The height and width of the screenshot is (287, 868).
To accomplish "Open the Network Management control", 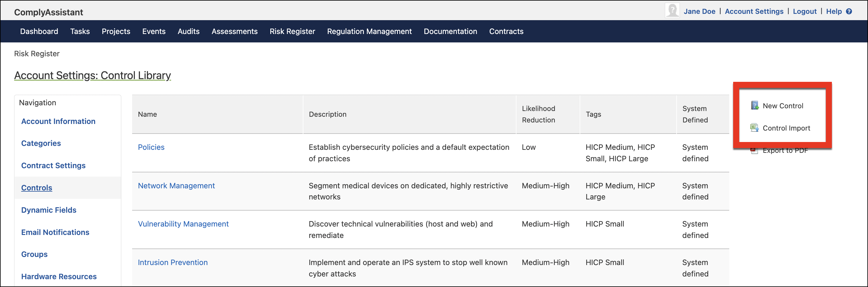I will [x=176, y=186].
